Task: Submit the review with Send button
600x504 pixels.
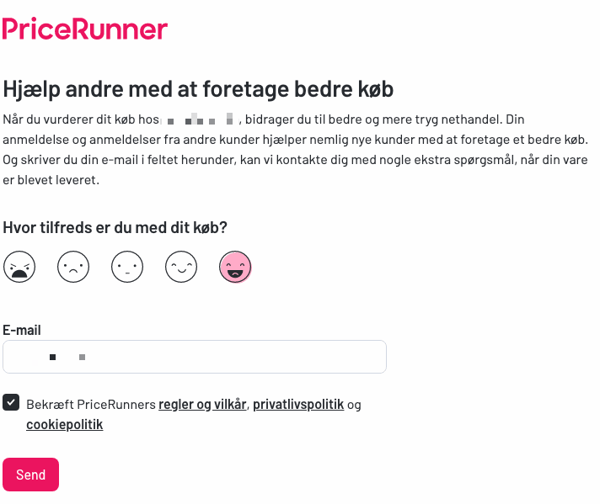Action: click(x=31, y=475)
